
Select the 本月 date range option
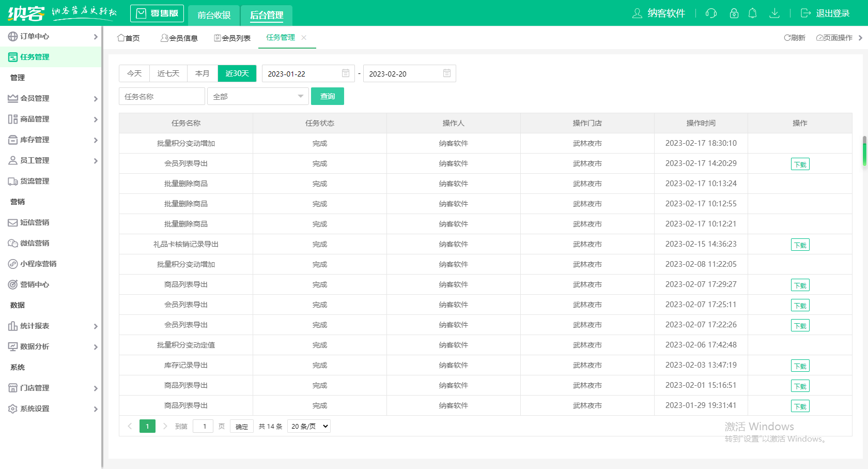(x=203, y=73)
